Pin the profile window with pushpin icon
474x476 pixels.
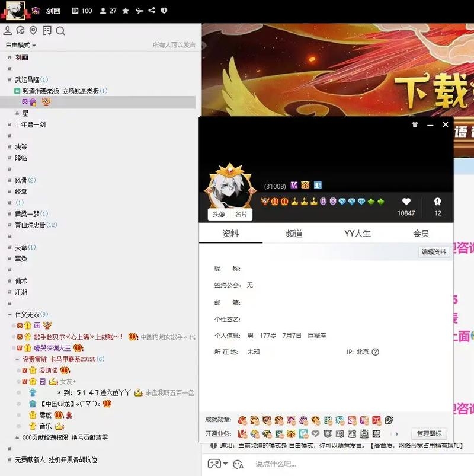[414, 125]
